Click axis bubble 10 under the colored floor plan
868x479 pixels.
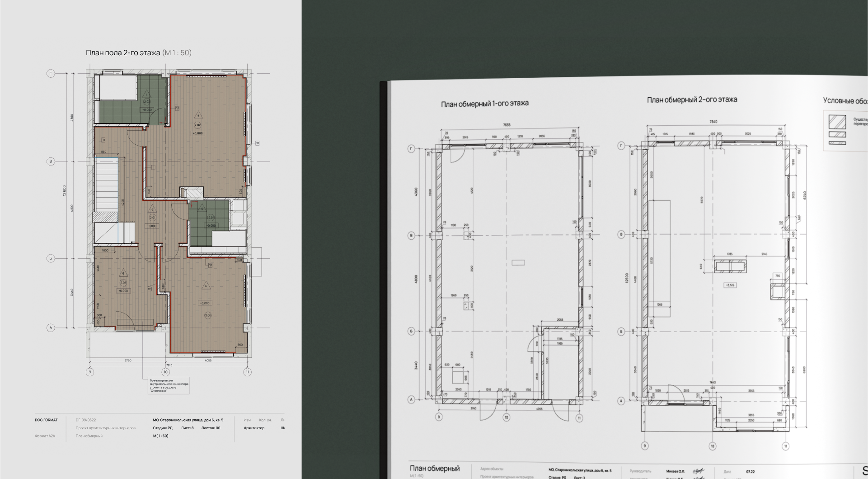tap(166, 372)
